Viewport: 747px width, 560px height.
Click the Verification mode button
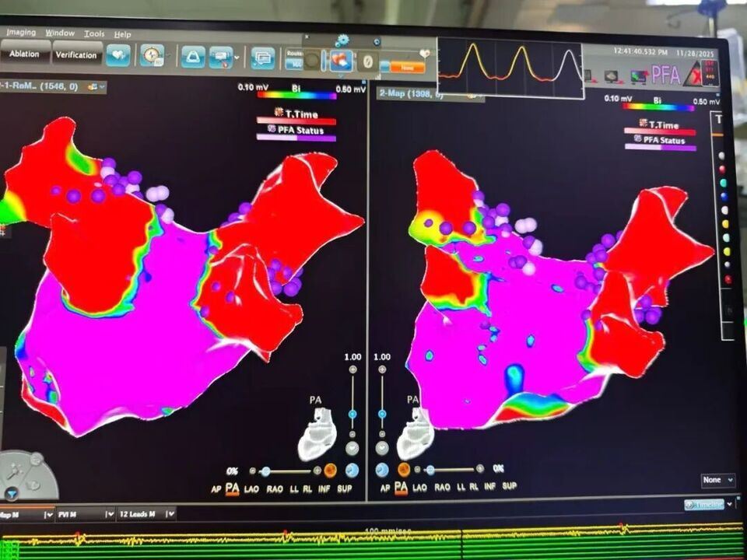pos(76,54)
